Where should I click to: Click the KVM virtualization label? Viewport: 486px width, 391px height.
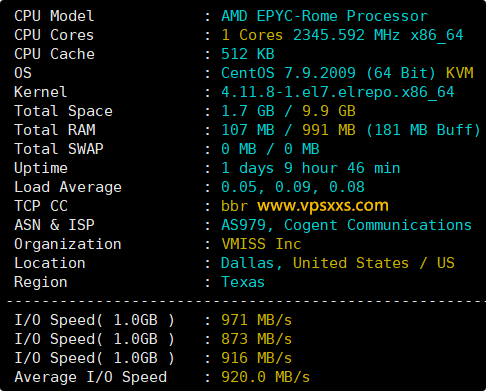click(x=460, y=73)
